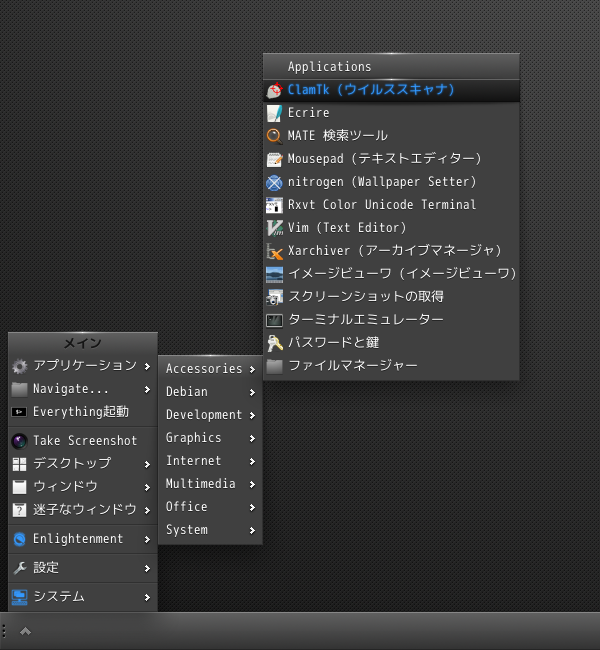Image resolution: width=600 pixels, height=650 pixels.
Task: Expand the 迷子なウィンドウ submenu arrow
Action: click(147, 510)
